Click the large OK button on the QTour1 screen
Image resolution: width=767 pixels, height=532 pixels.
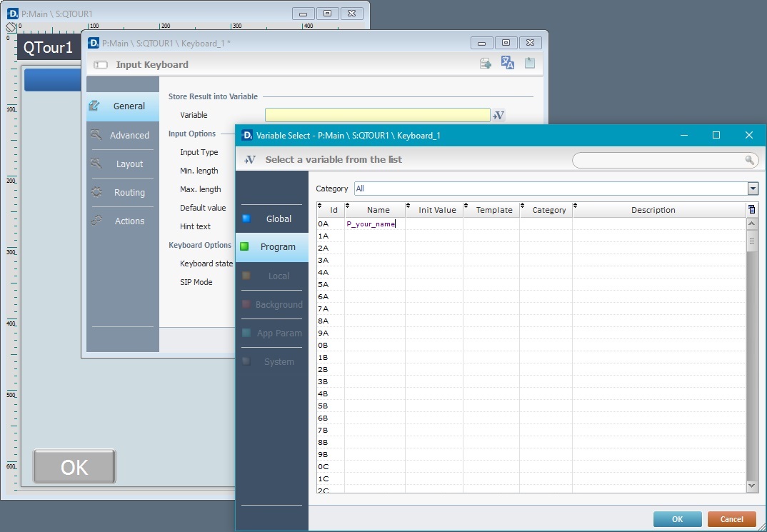coord(74,467)
